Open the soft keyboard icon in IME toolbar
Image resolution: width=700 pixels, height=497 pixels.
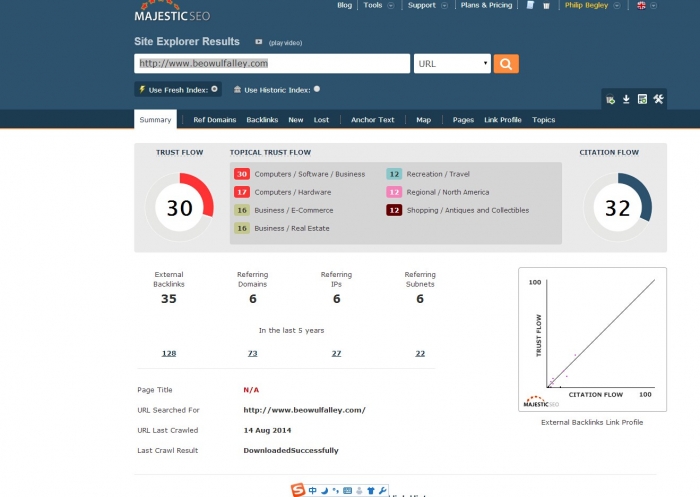(x=347, y=490)
